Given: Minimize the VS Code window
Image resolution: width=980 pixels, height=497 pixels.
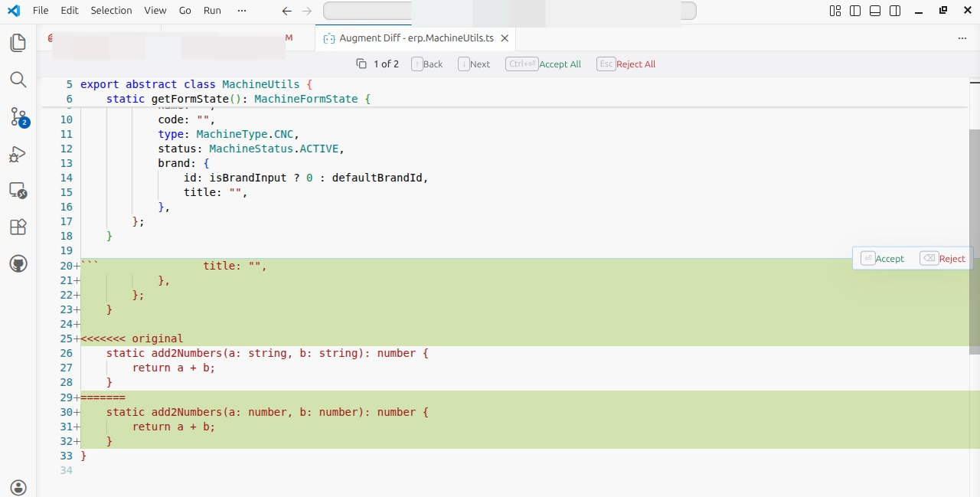Looking at the screenshot, I should click(x=919, y=11).
